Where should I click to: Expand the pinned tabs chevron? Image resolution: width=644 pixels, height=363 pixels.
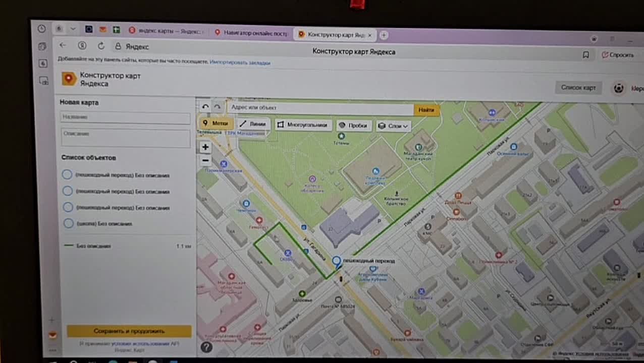tap(73, 29)
